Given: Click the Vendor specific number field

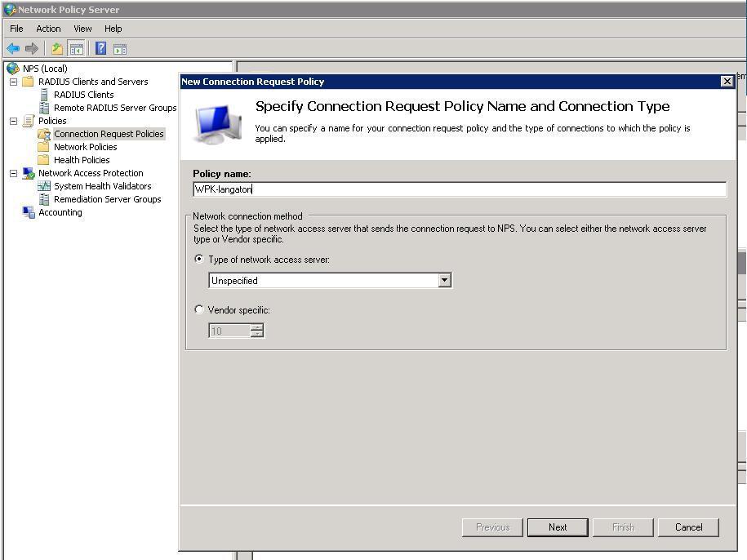Looking at the screenshot, I should (229, 331).
